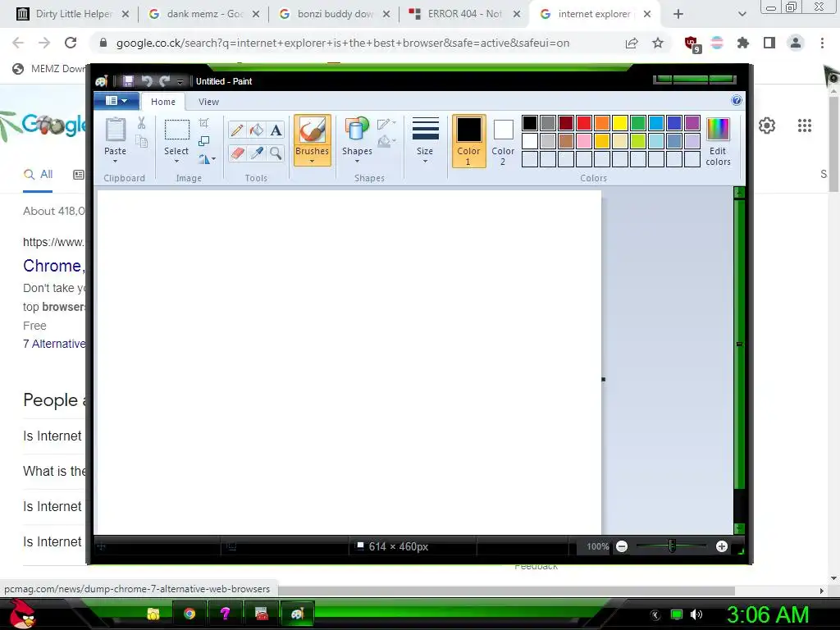This screenshot has width=840, height=630.
Task: Select the Eraser tool in Paint
Action: coord(237,153)
